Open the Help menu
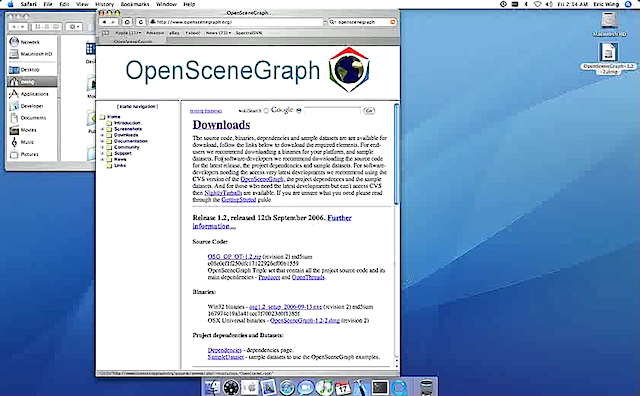 189,4
